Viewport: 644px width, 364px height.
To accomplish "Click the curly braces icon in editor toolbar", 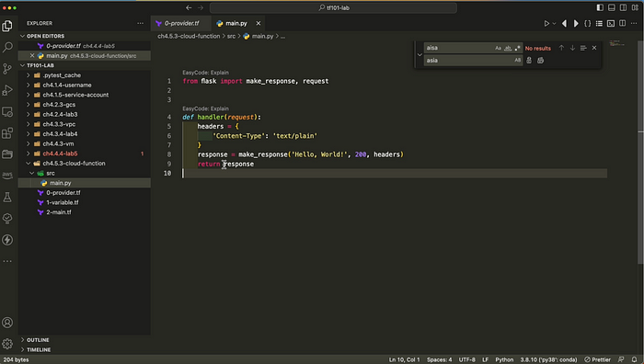I will (x=587, y=23).
